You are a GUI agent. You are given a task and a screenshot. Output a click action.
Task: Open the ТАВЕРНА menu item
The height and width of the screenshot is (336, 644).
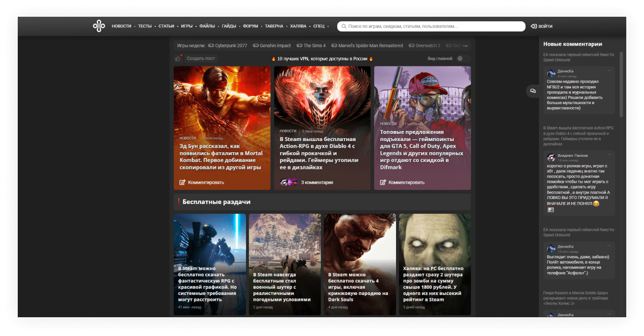(274, 26)
